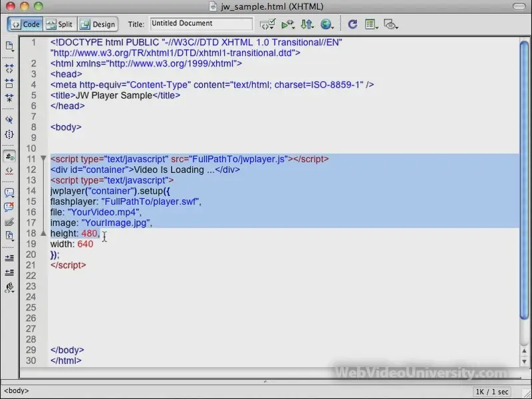The height and width of the screenshot is (399, 532).
Task: Click the Title field showing Untitled Document
Action: (201, 24)
